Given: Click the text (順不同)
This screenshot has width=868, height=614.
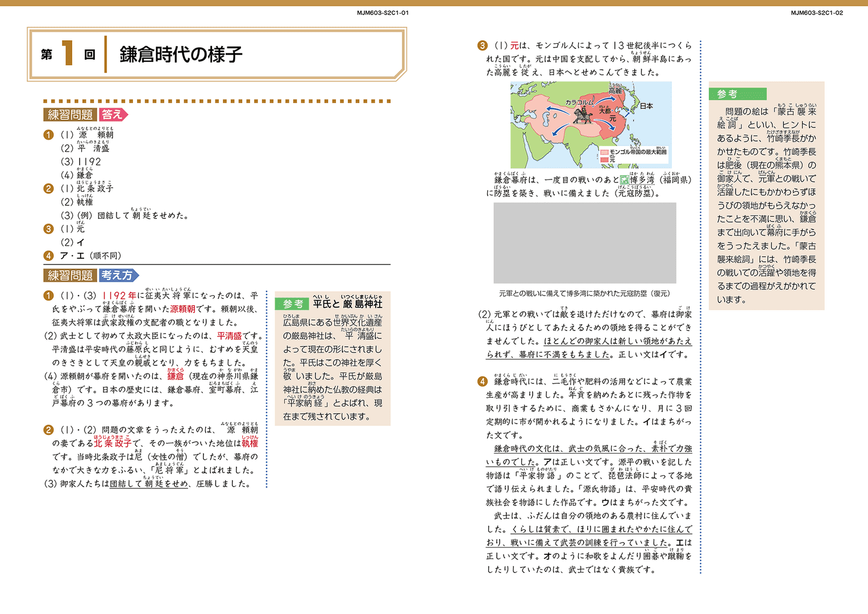Looking at the screenshot, I should [106, 256].
